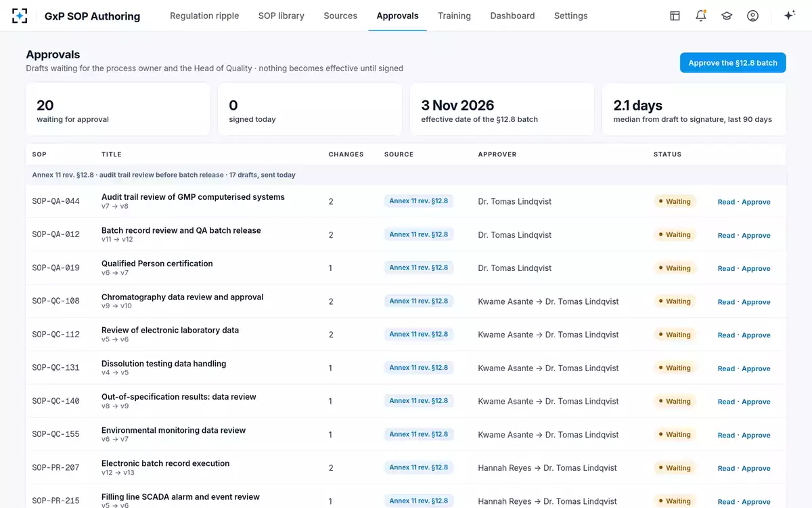Viewport: 812px width, 508px height.
Task: Read SOP-QC-131 draft
Action: tap(726, 368)
